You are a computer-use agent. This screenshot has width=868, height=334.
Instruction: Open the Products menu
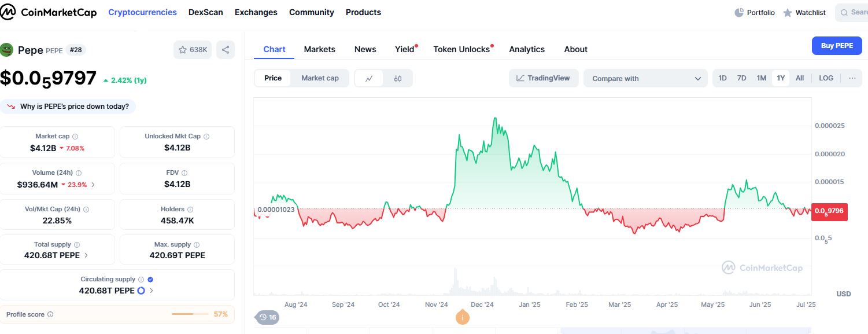pos(363,12)
